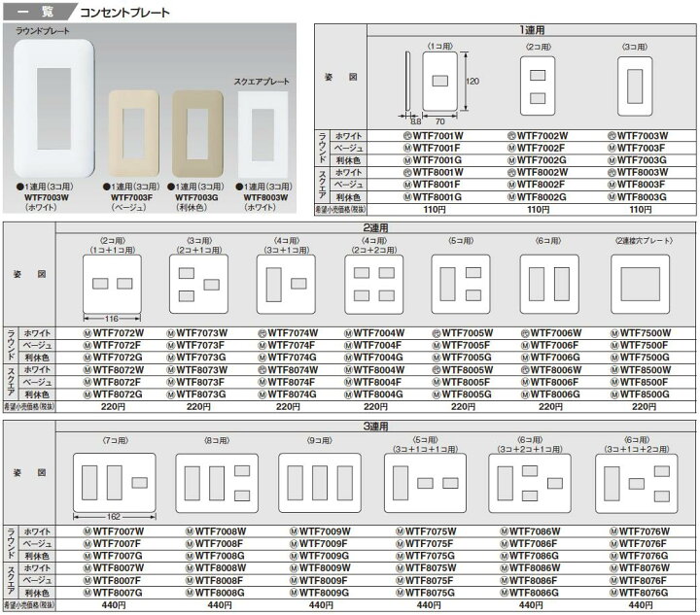
Task: Click the 440円 price under WTF8007G
Action: tap(114, 604)
